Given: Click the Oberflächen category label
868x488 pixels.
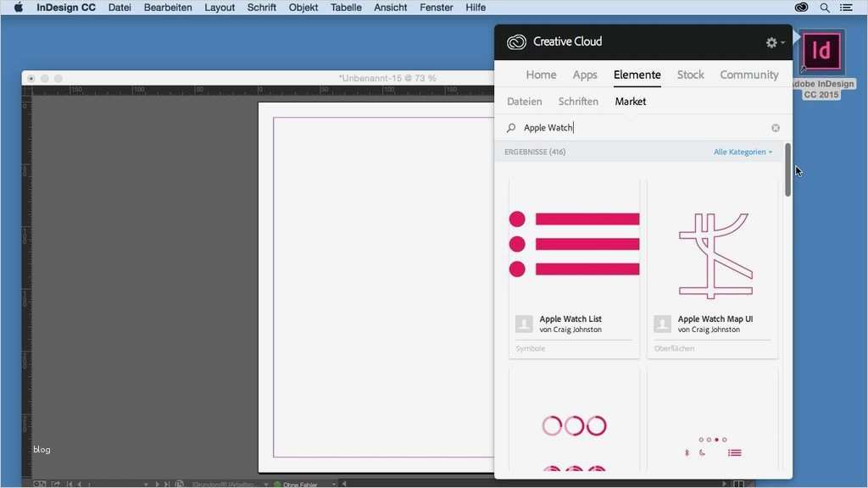Looking at the screenshot, I should coord(674,348).
